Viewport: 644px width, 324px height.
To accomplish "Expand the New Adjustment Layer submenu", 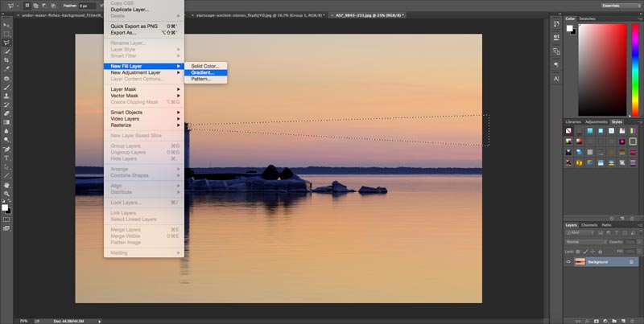I will click(144, 72).
